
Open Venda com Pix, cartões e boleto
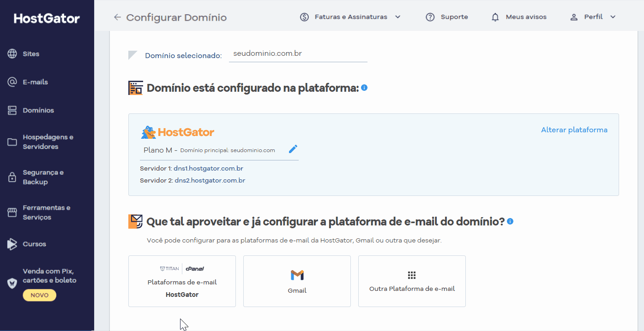coord(49,276)
